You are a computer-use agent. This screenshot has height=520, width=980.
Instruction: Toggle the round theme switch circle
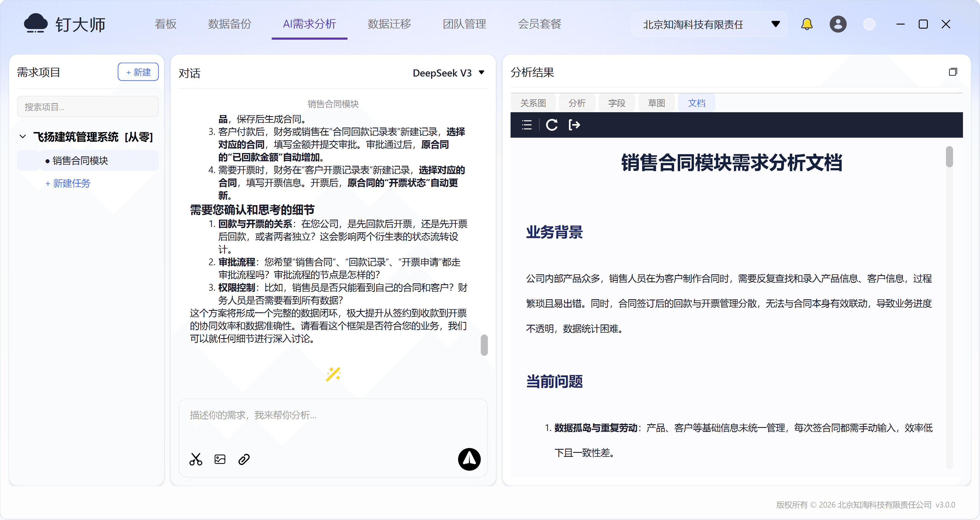(x=869, y=24)
